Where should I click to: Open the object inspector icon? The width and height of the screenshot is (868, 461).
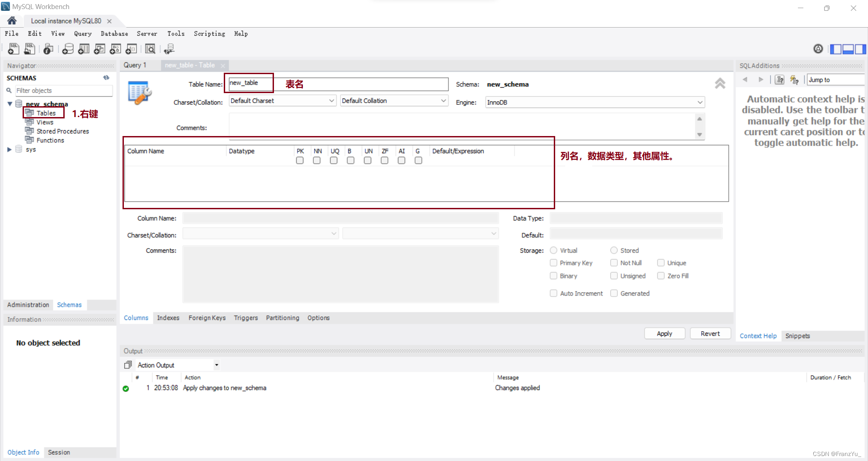click(48, 49)
